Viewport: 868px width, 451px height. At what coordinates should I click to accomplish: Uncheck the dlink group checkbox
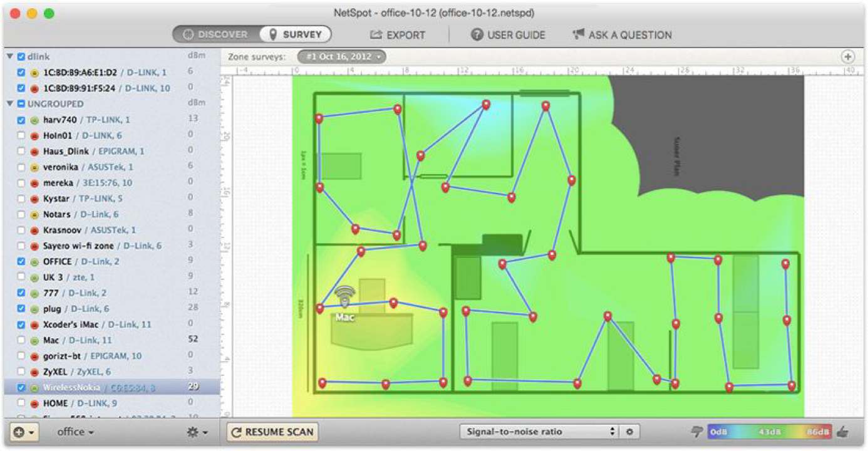(x=21, y=56)
